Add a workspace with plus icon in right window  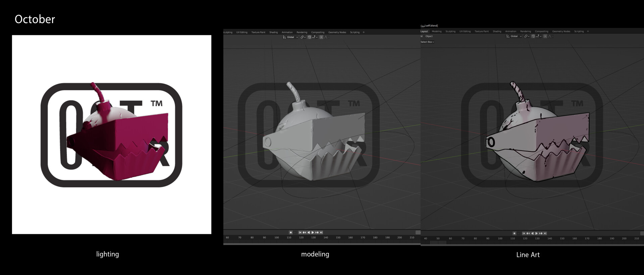[588, 31]
